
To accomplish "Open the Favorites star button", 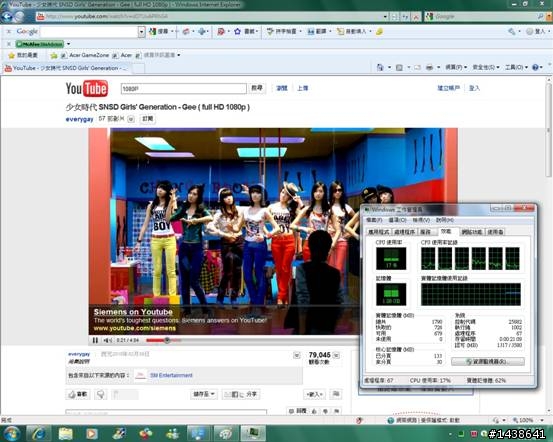I will [23, 55].
